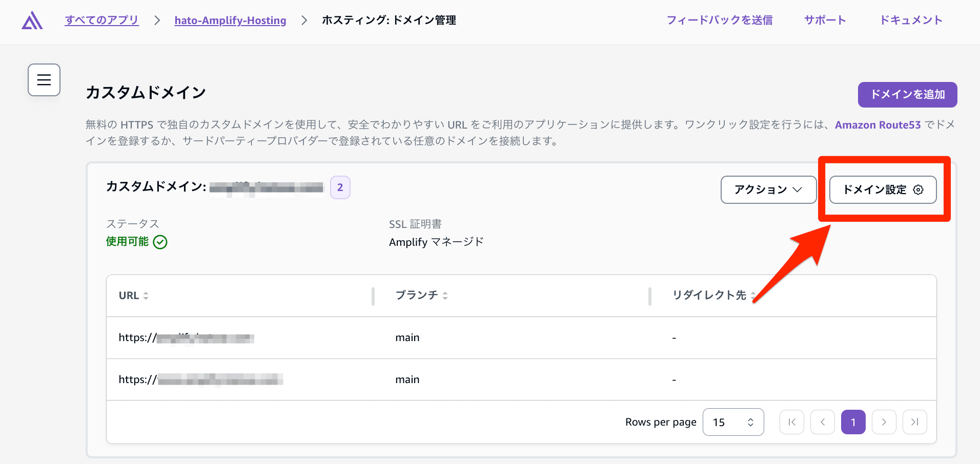Open the hamburger sidebar menu

44,80
